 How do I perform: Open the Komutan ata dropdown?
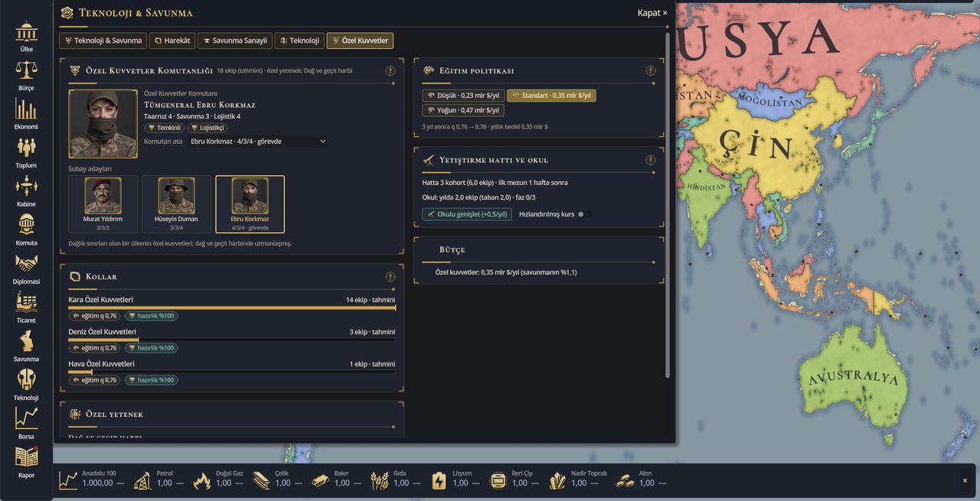(258, 142)
